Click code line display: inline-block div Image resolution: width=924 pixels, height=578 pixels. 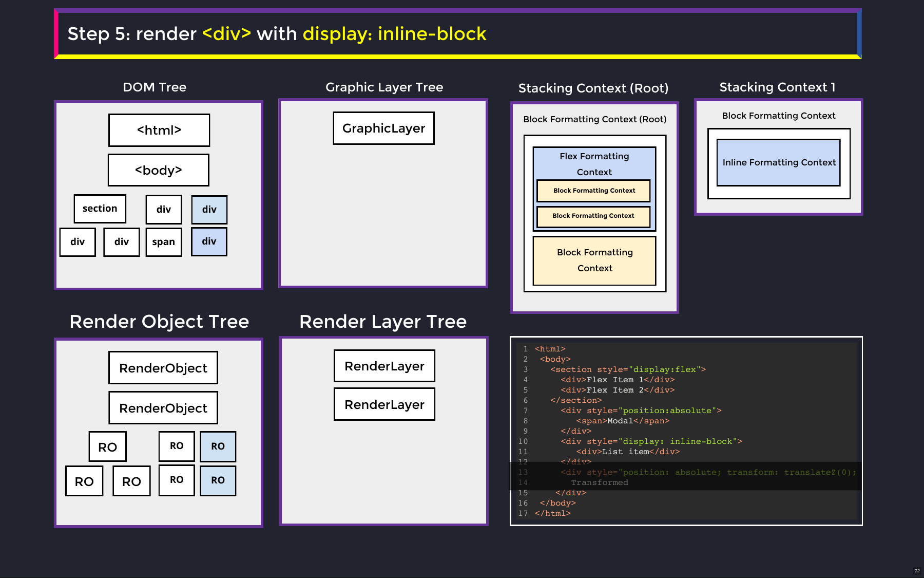[x=651, y=441]
